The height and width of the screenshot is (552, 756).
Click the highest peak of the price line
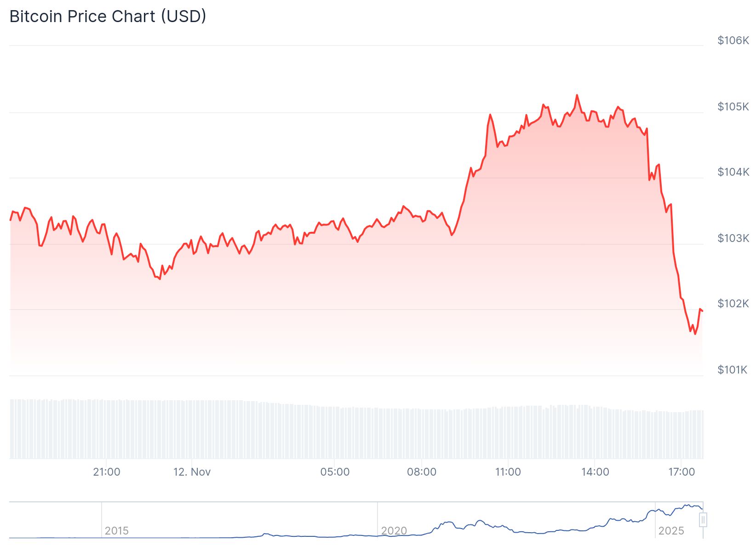pos(577,96)
